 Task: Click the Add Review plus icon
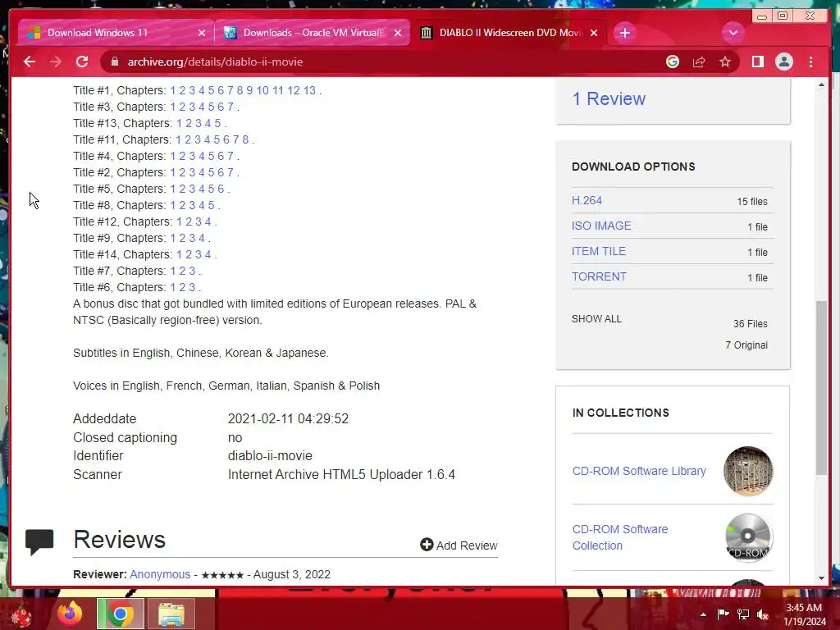(x=427, y=545)
